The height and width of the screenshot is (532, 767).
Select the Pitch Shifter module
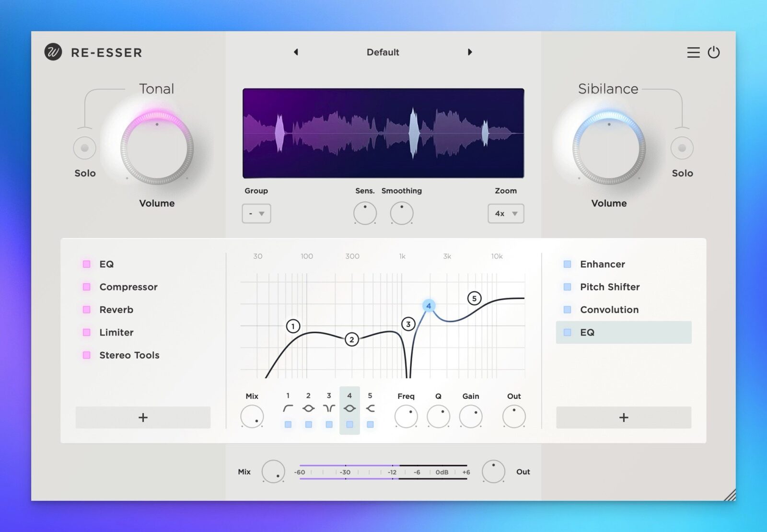pos(609,287)
